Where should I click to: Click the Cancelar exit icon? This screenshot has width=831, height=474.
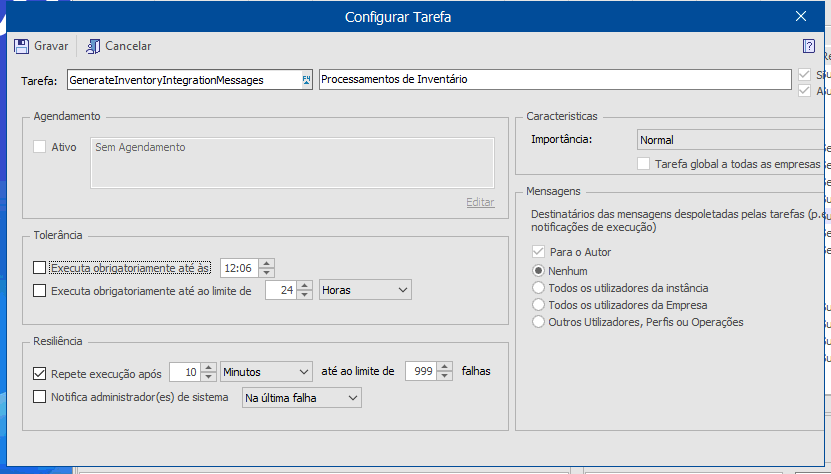[93, 46]
